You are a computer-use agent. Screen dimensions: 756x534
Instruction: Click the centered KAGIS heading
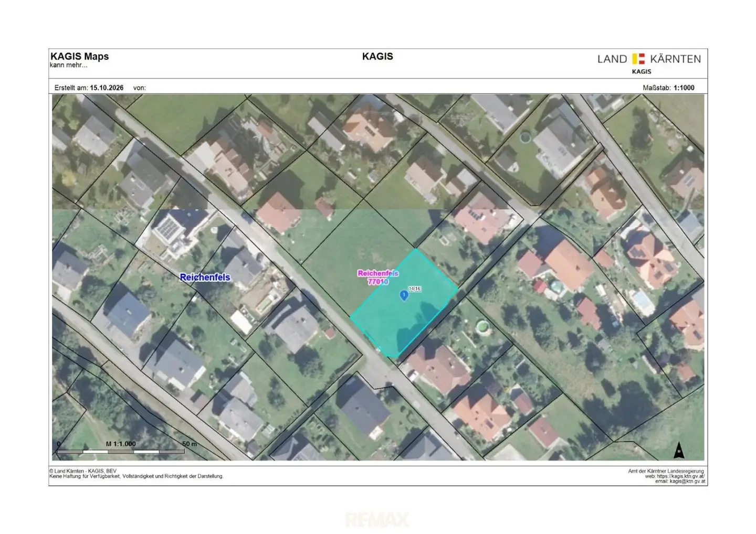click(x=377, y=57)
